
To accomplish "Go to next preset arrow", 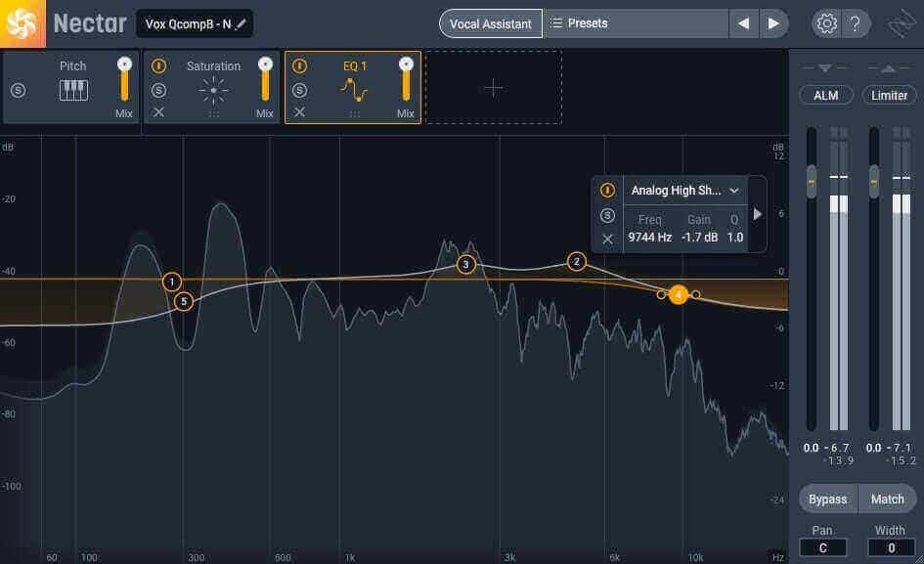I will [773, 23].
